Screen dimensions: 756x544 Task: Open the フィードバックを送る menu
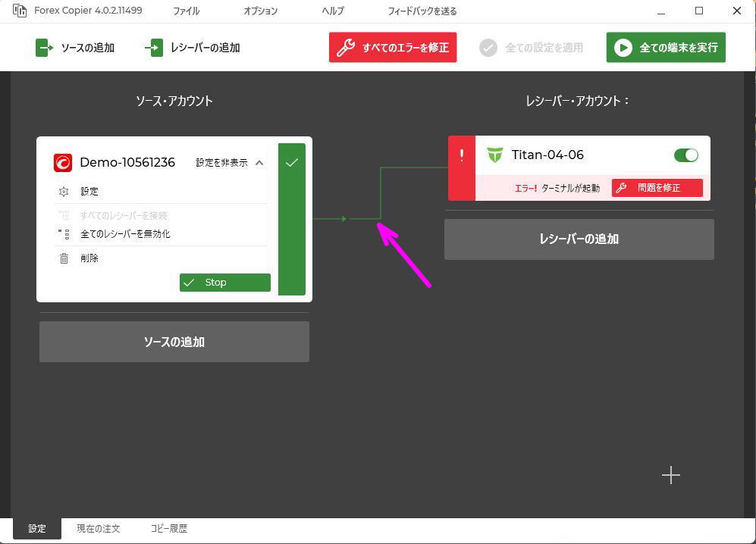click(422, 11)
